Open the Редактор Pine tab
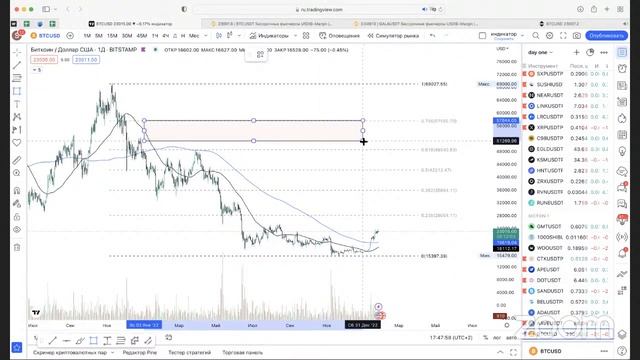The height and width of the screenshot is (360, 640). point(140,352)
